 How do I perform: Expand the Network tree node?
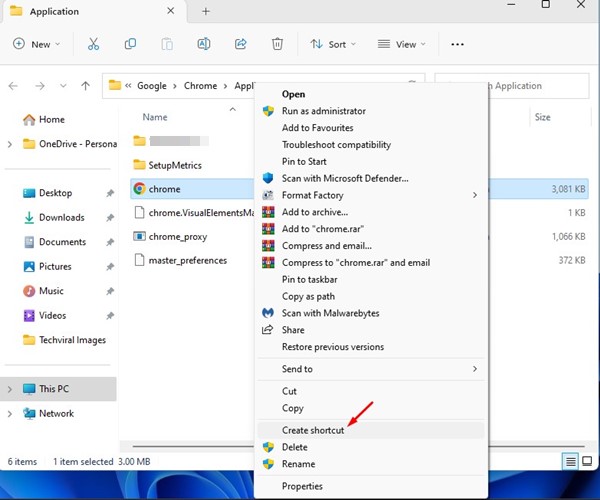tap(10, 414)
